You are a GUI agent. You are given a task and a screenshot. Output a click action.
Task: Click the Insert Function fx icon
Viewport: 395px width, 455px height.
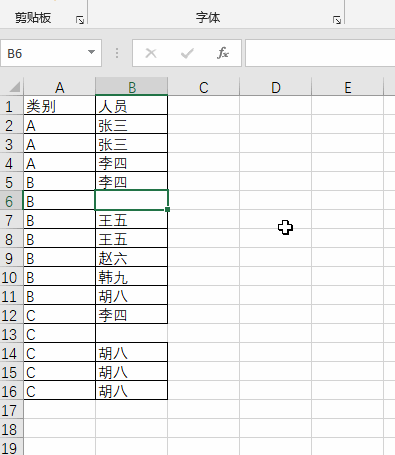tap(223, 53)
